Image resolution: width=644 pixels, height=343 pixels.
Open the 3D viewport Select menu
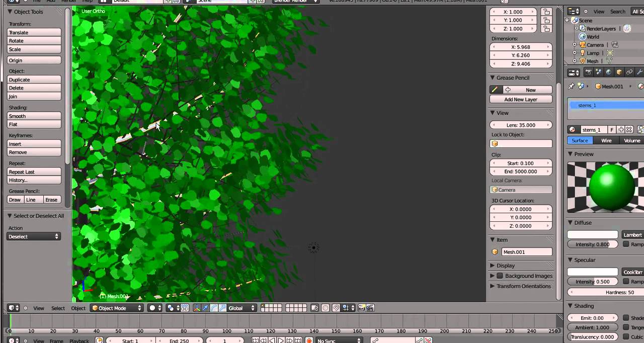[x=58, y=308]
